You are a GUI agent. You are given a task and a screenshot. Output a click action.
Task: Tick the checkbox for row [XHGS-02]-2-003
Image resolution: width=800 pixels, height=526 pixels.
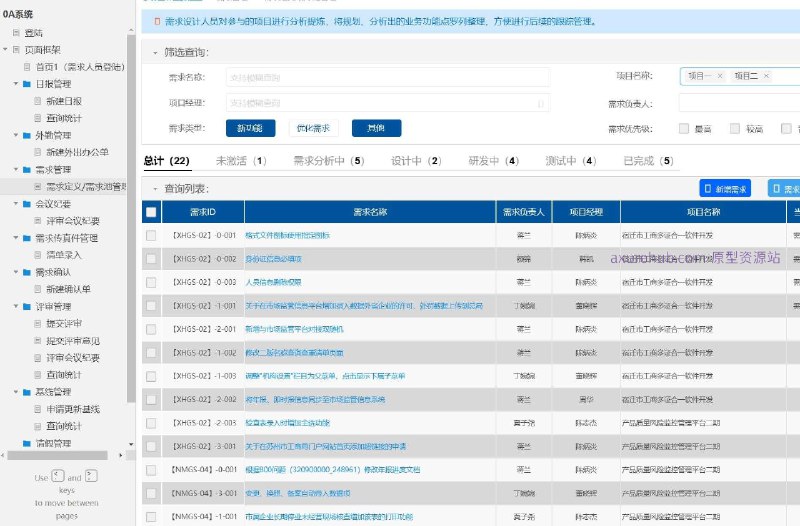[x=151, y=423]
